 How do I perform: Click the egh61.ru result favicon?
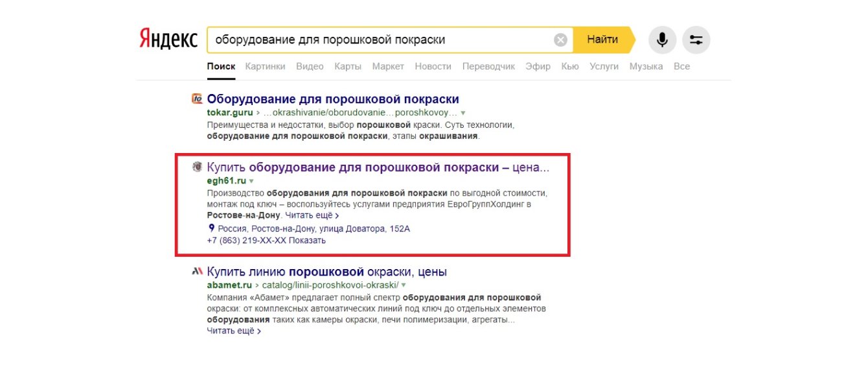[x=198, y=167]
